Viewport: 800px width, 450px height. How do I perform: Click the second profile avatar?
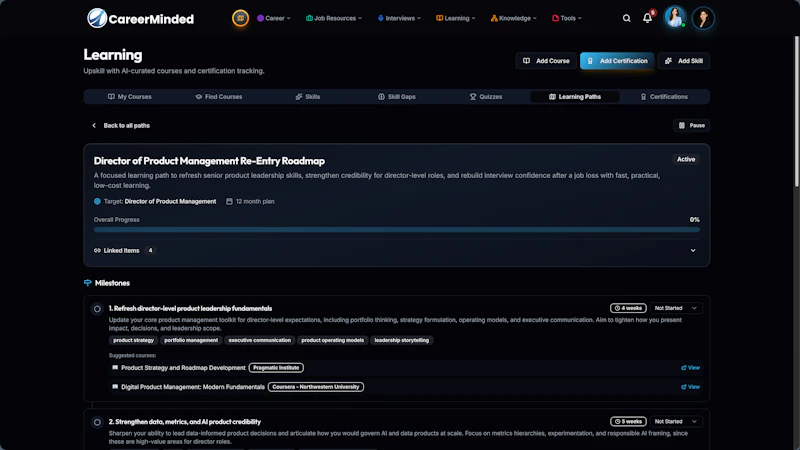[x=703, y=18]
